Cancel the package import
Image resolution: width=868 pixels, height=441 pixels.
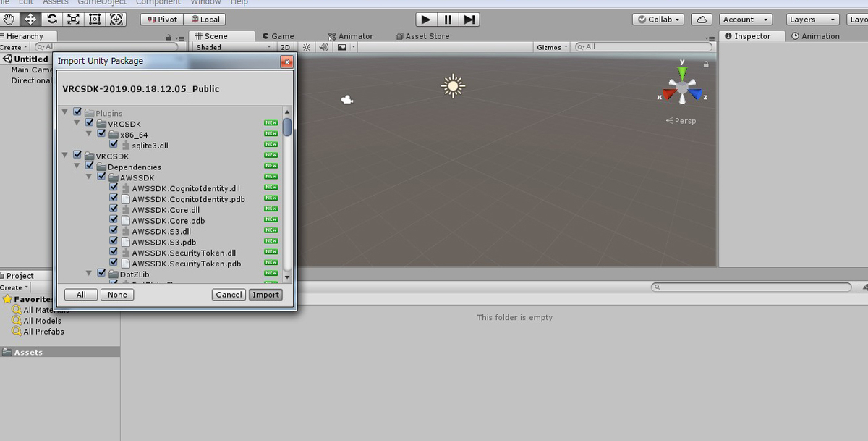(229, 295)
